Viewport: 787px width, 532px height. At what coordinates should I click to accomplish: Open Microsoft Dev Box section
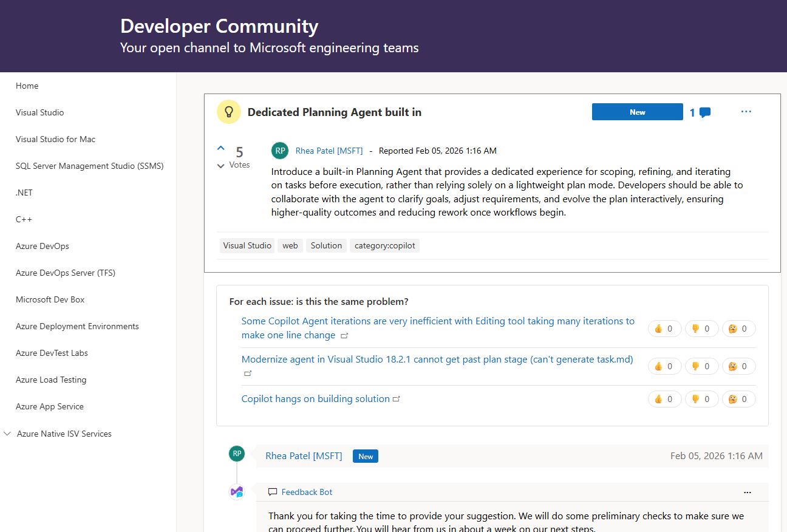50,299
